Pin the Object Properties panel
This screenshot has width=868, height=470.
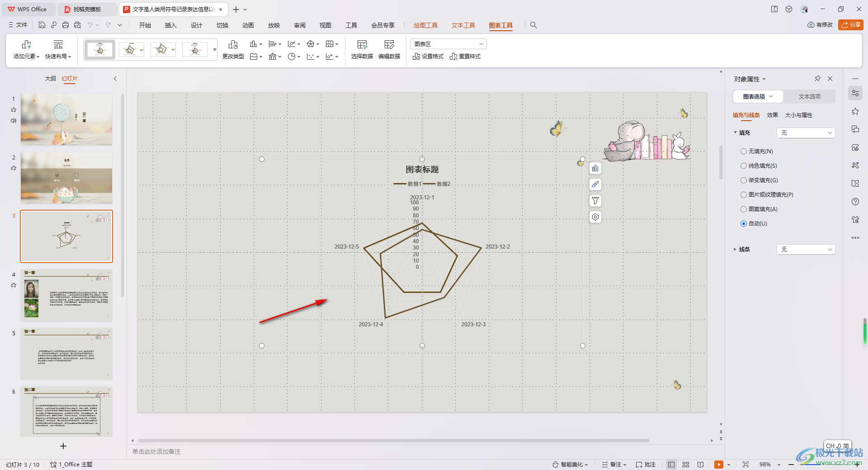click(x=817, y=79)
